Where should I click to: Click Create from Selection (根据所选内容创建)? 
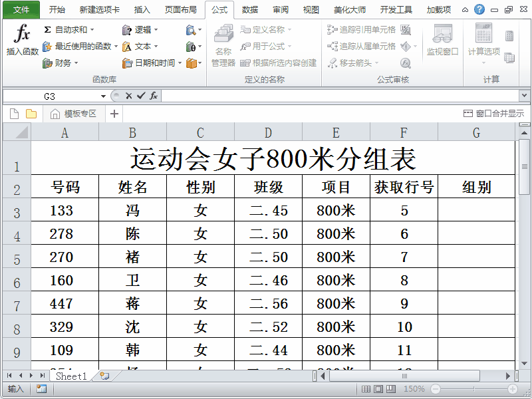[278, 63]
